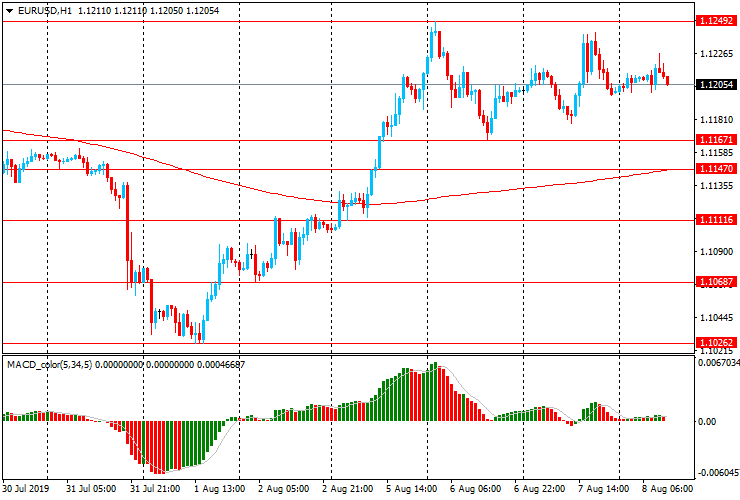Viewport: 740px width, 500px height.
Task: Click the 31 Jul 21:00 time axis label
Action: click(155, 489)
